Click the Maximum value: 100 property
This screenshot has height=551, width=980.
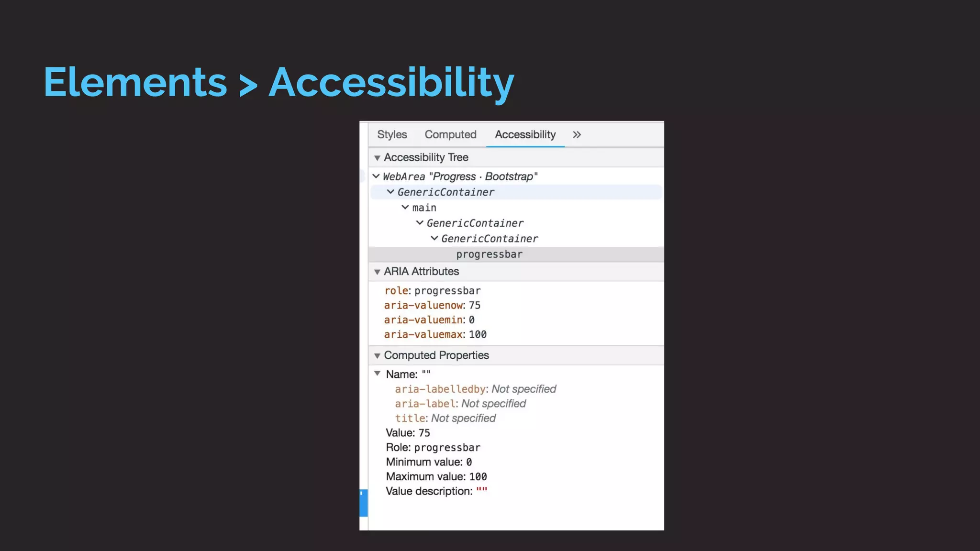(436, 477)
